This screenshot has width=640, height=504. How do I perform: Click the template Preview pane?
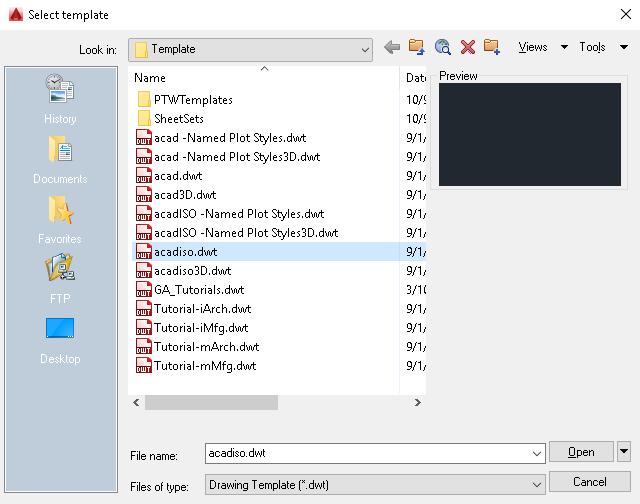coord(530,134)
